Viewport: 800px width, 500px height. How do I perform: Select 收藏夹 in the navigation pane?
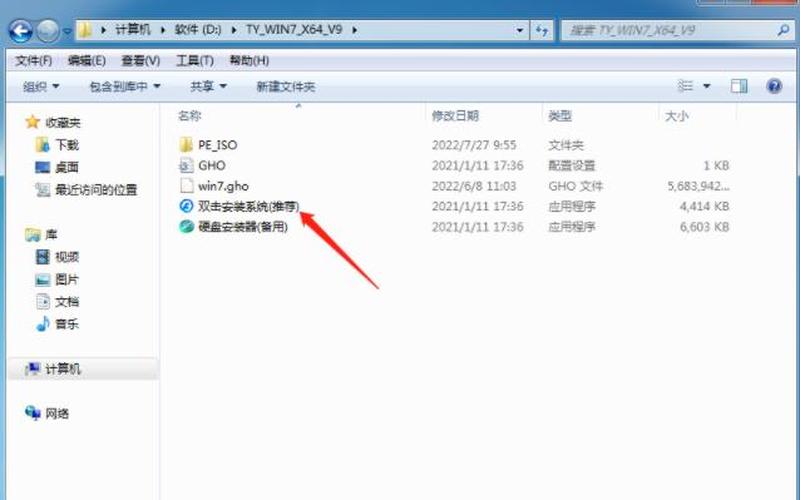point(63,122)
